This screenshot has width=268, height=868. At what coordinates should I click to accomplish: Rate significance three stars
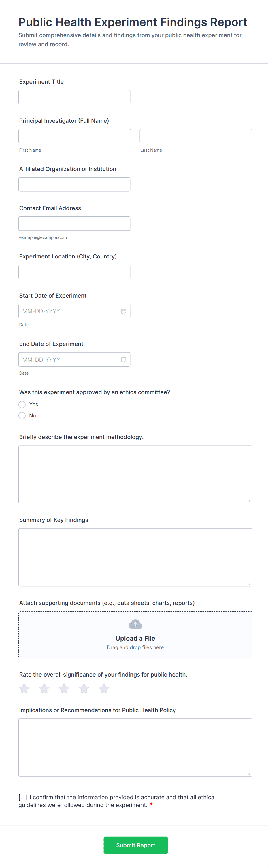click(x=64, y=688)
